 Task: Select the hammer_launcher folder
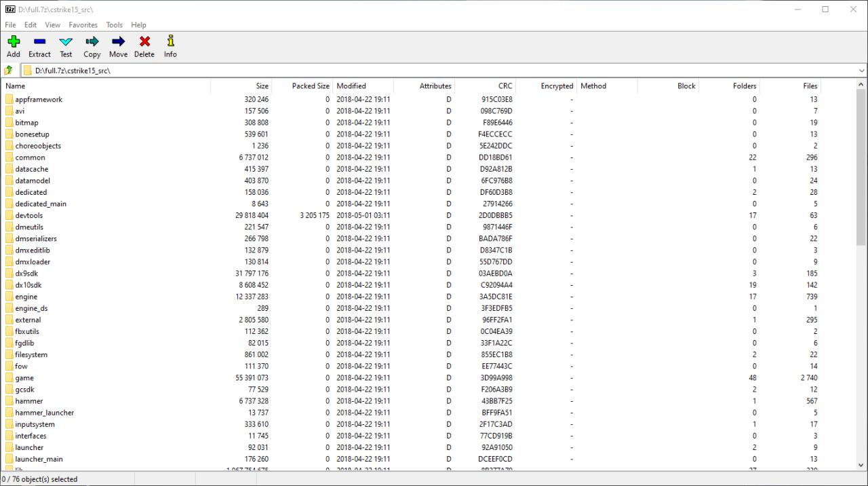pos(45,413)
